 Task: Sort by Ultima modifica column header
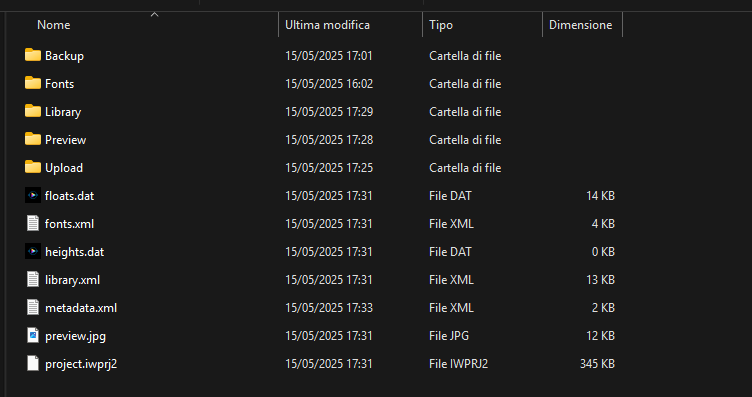coord(328,25)
